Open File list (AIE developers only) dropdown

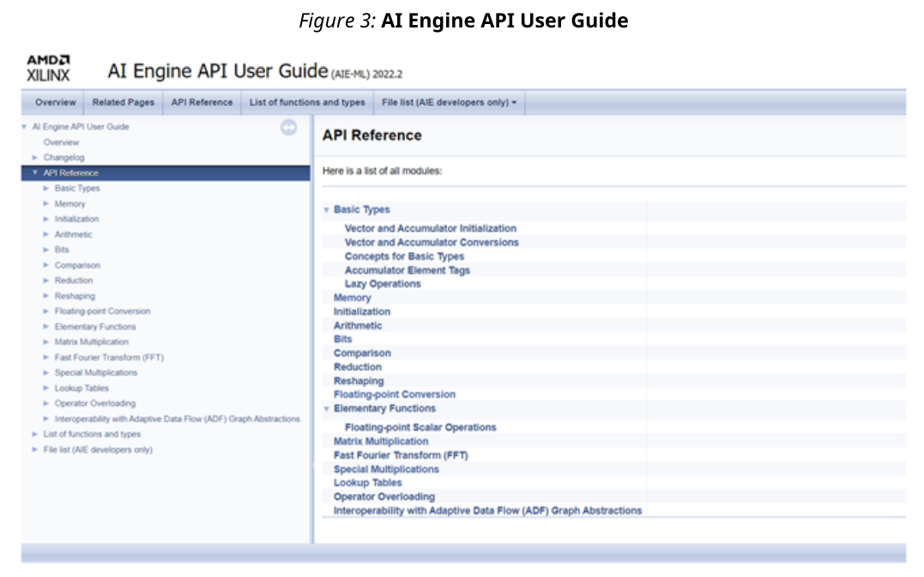pos(449,102)
